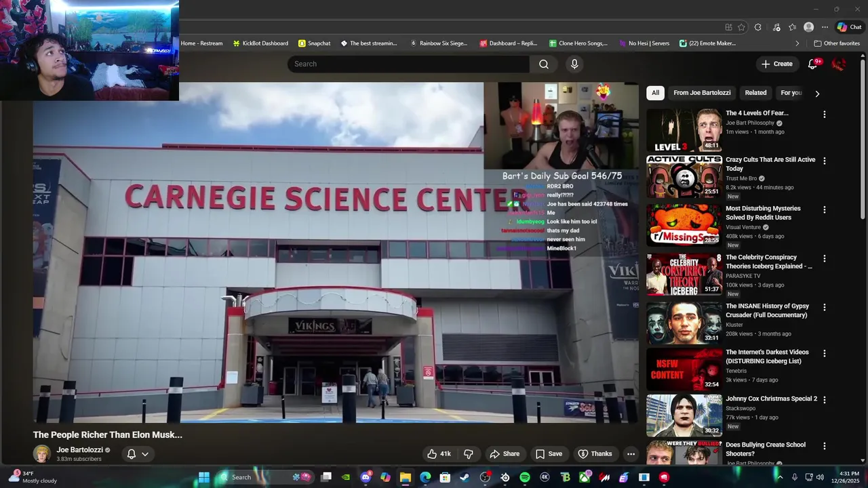This screenshot has height=488, width=868.
Task: Open options for The 4 Levels Of Fear video
Action: click(825, 115)
